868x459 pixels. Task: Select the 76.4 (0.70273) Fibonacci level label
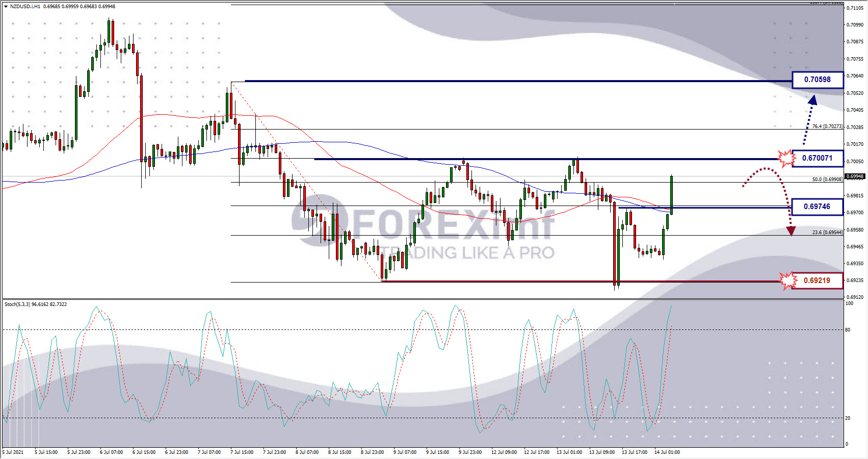(827, 126)
